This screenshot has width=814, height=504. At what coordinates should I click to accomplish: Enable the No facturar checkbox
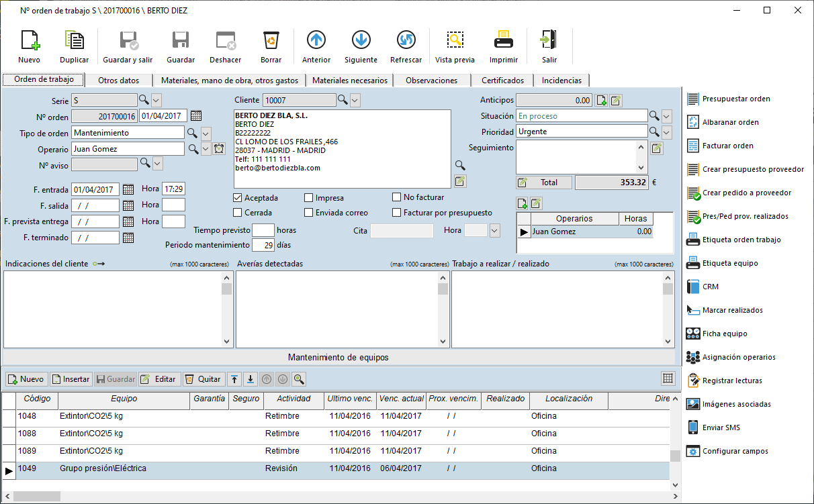coord(397,198)
